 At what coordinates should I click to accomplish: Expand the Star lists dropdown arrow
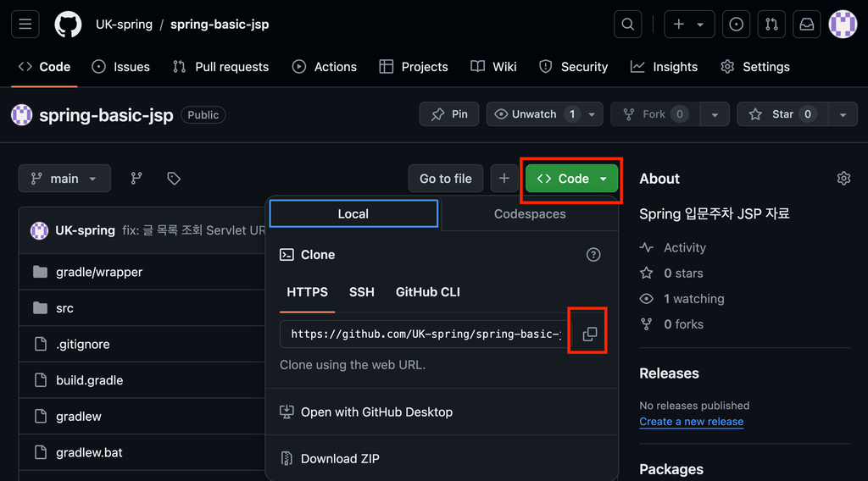(843, 114)
